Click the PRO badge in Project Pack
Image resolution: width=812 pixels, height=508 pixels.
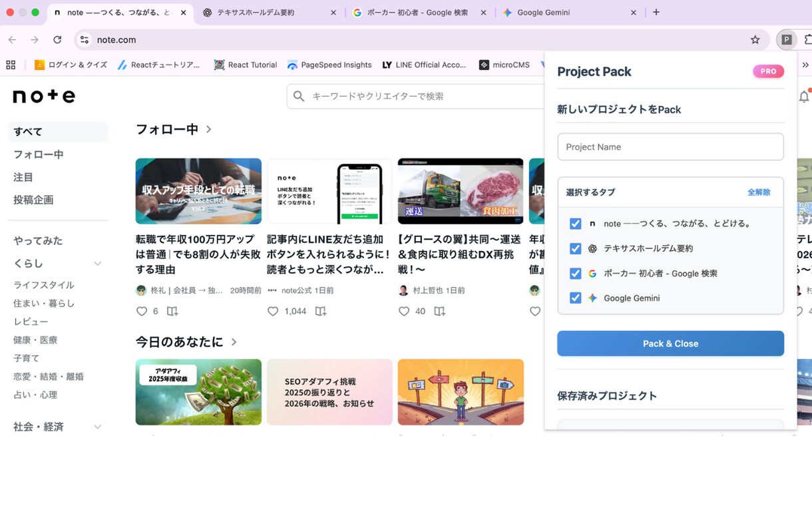[768, 71]
